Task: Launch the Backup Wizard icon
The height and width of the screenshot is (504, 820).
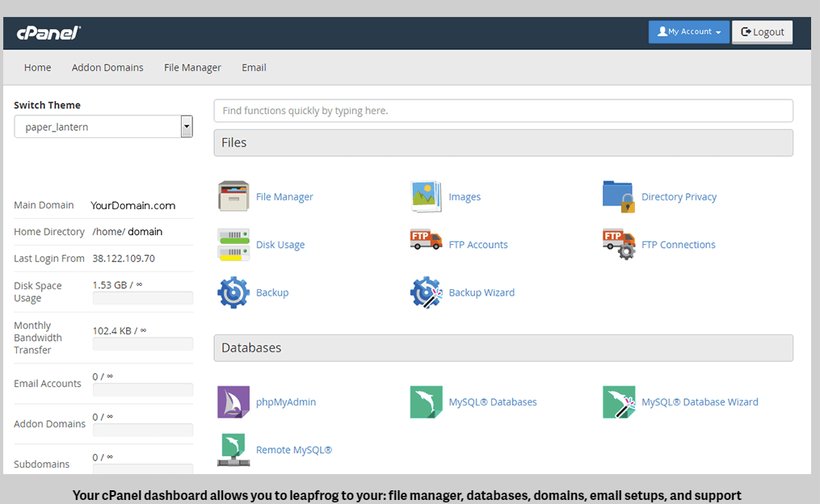Action: coord(426,292)
